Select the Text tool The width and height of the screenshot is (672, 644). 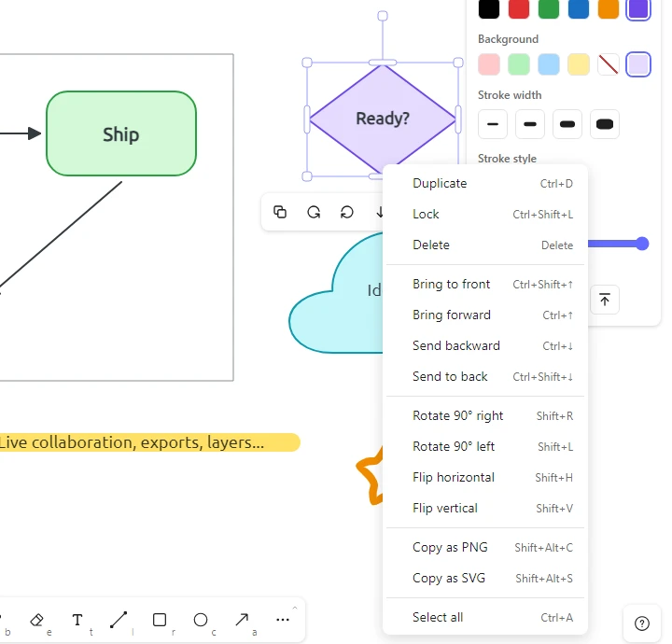[x=77, y=620]
